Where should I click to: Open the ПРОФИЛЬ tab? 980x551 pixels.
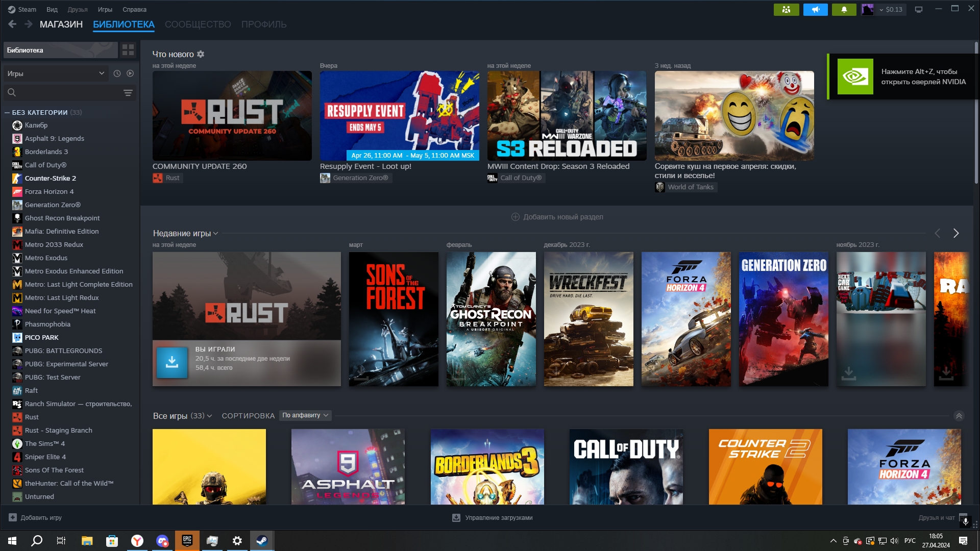pos(264,24)
